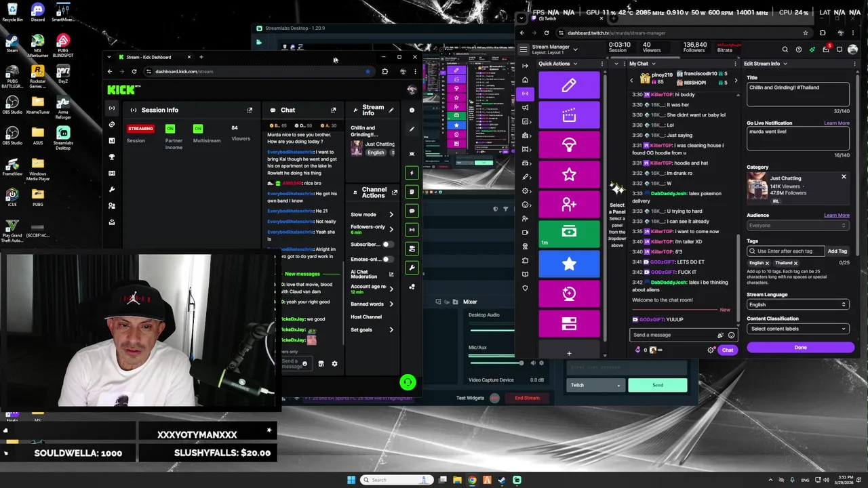Click Twitch stream Title text field
868x488 pixels.
coord(798,94)
